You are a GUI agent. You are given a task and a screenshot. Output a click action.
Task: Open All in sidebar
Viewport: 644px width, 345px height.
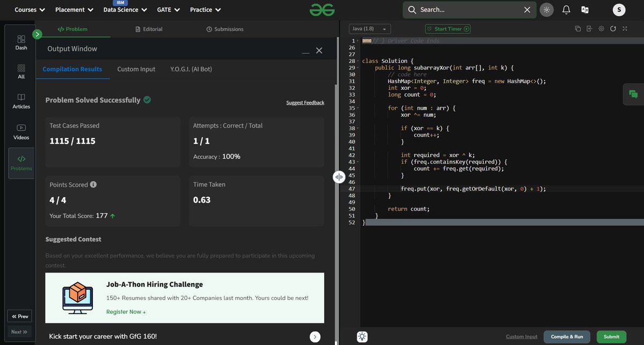pyautogui.click(x=21, y=71)
